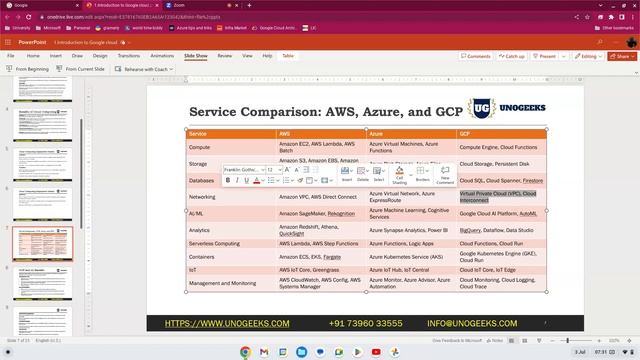Open the Azure tips and tricks bookmark

pyautogui.click(x=191, y=28)
